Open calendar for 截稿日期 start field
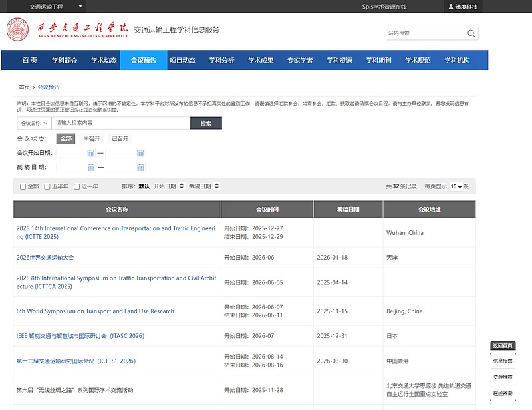Image resolution: width=532 pixels, height=410 pixels. click(91, 168)
